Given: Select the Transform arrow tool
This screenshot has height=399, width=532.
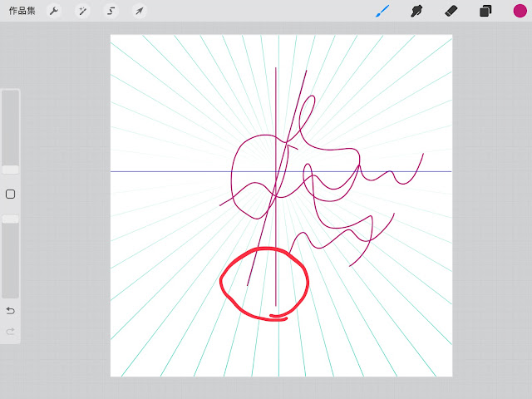Looking at the screenshot, I should click(140, 11).
